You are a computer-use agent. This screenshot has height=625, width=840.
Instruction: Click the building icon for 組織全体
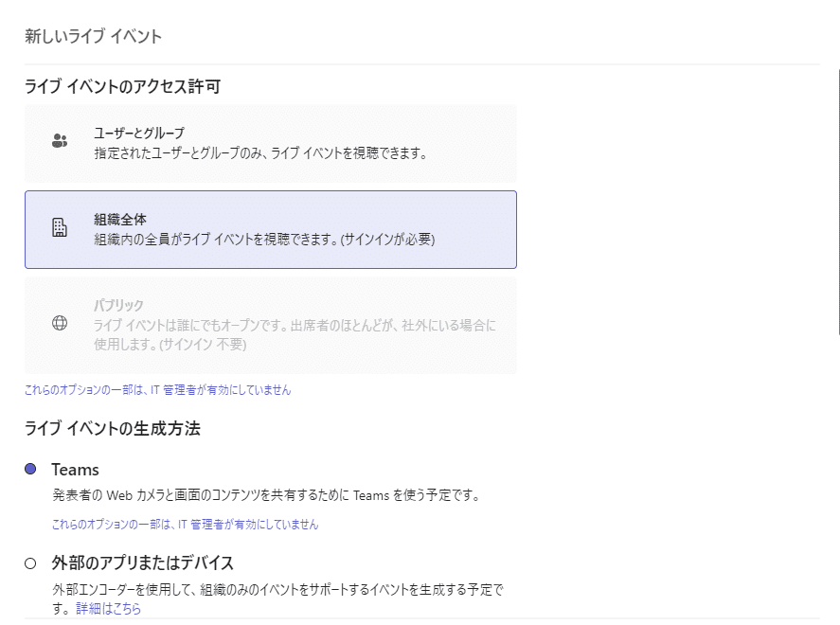tap(60, 227)
